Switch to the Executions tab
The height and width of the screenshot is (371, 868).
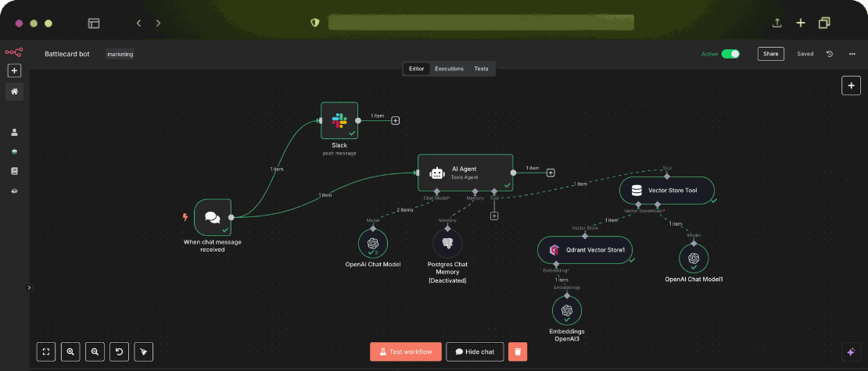(449, 69)
